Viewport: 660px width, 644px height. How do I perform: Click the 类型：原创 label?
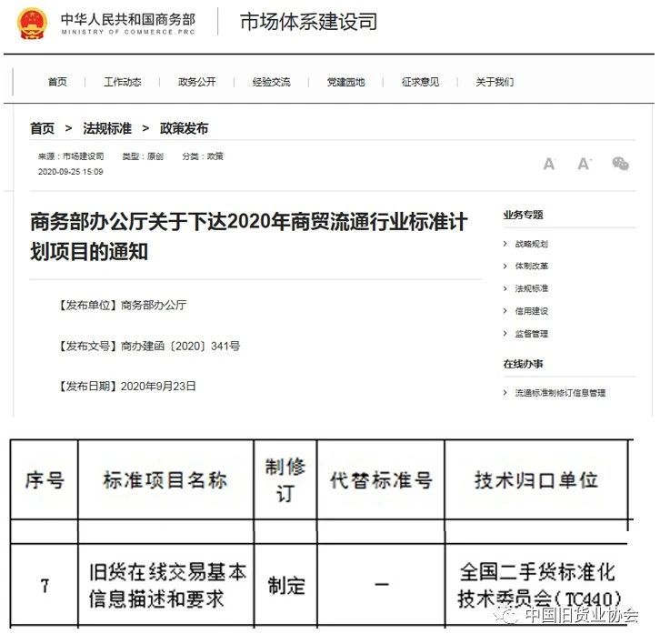click(143, 156)
